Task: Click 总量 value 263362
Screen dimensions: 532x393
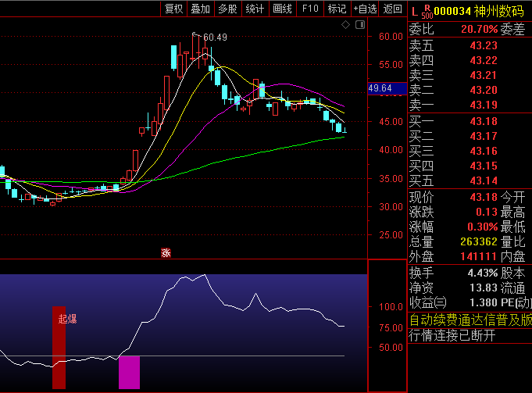Action: coord(479,241)
